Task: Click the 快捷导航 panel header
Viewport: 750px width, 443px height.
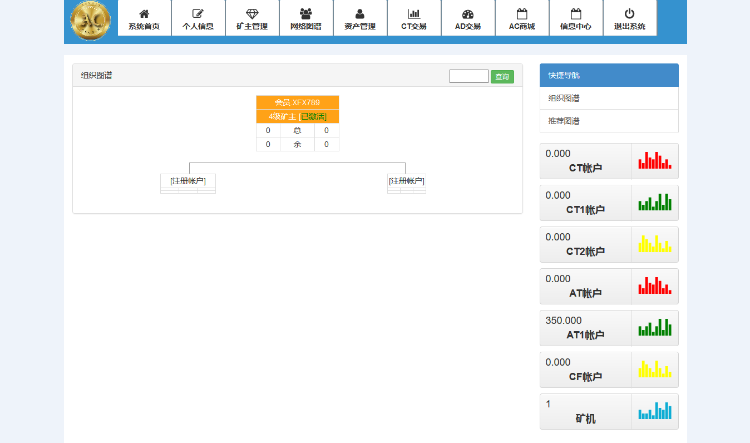Action: pyautogui.click(x=609, y=75)
